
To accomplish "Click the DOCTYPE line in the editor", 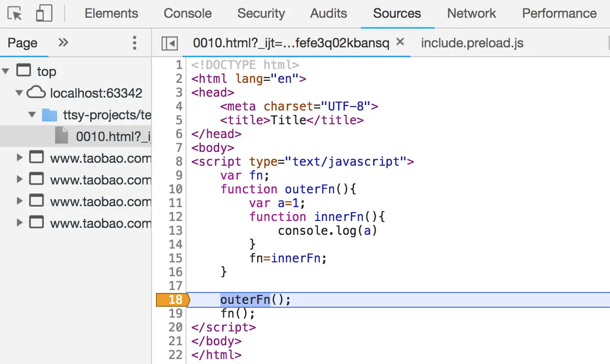I will click(x=245, y=65).
